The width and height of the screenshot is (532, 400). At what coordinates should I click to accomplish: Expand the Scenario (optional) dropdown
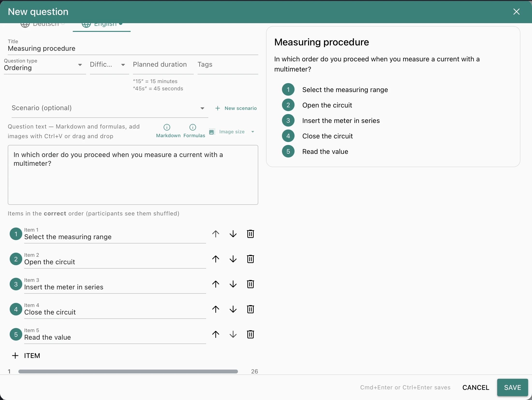110,108
